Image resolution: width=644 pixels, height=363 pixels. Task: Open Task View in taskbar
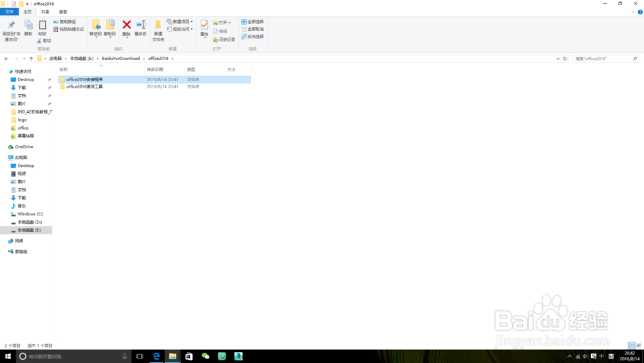(x=140, y=357)
